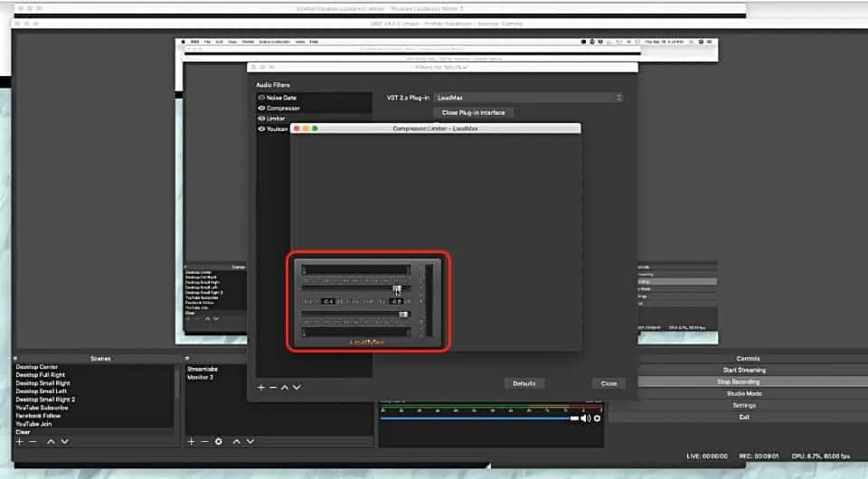Remove selected scene with minus icon
Screen dimensions: 868x479
(x=33, y=441)
